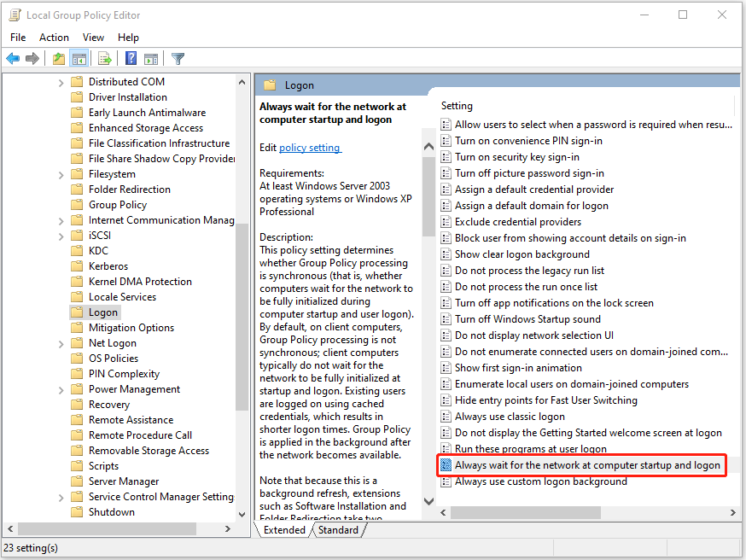Click the Back arrow toolbar icon

pos(13,59)
